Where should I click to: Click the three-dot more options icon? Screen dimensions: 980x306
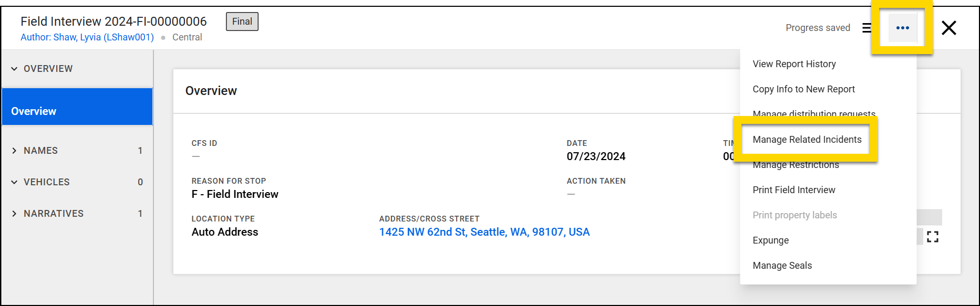coord(902,28)
